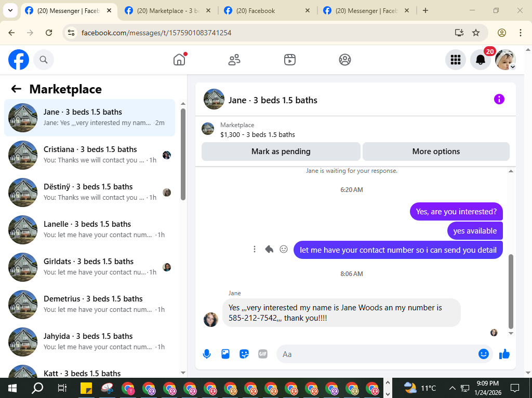Open the Friends icon in top navigation

click(234, 60)
